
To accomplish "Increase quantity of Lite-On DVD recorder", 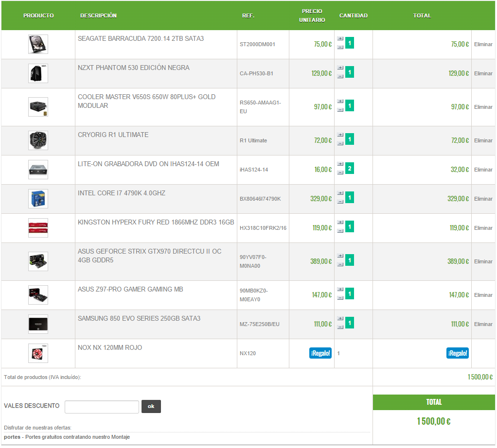I will (x=340, y=164).
